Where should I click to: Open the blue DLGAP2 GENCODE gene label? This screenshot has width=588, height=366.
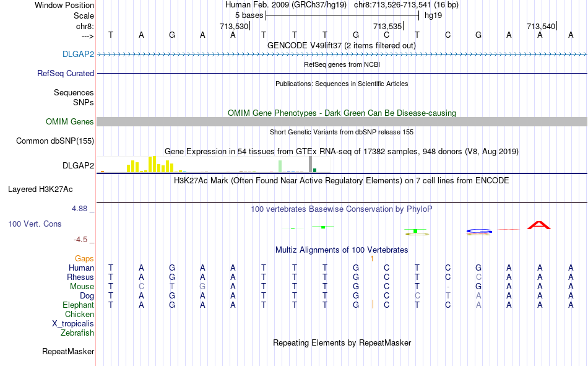[78, 54]
